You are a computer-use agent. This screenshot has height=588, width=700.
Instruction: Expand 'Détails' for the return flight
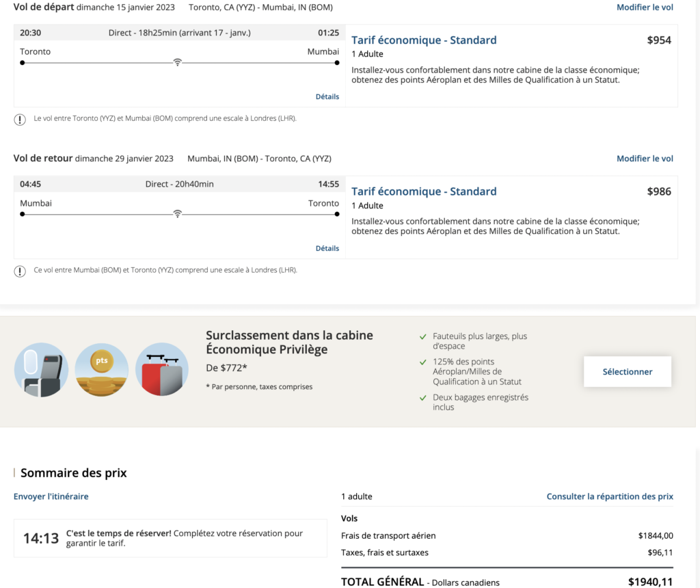click(x=327, y=249)
